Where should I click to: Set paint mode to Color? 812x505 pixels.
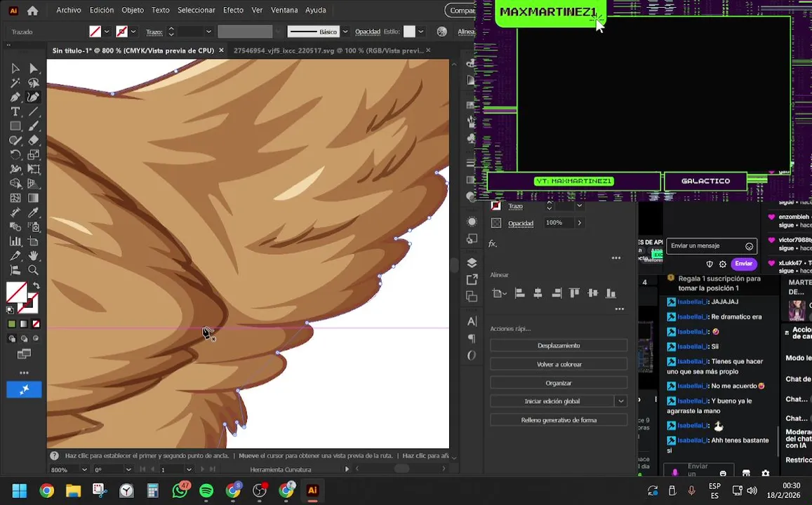click(12, 324)
